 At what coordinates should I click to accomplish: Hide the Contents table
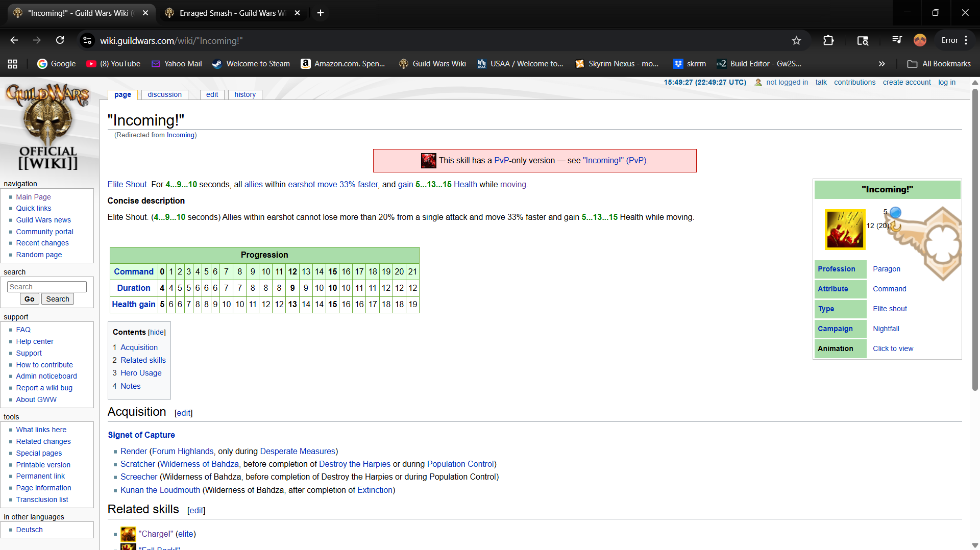[x=157, y=333]
